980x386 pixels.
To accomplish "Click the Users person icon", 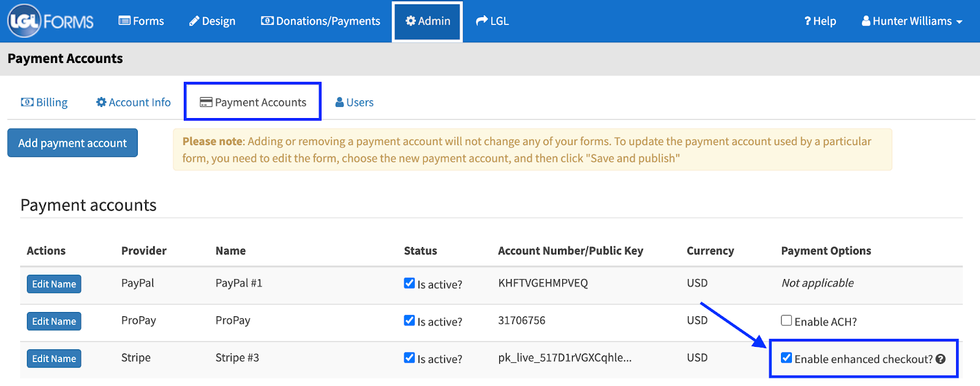I will click(339, 102).
